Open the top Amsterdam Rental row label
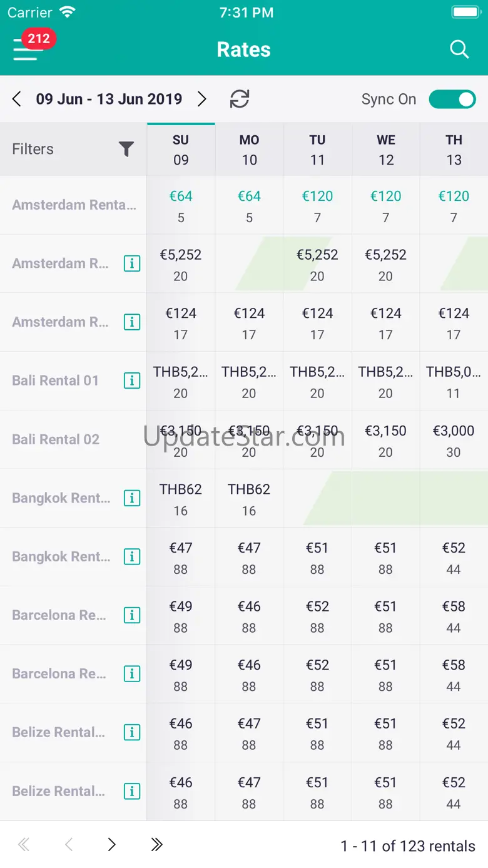The width and height of the screenshot is (488, 868). (74, 205)
